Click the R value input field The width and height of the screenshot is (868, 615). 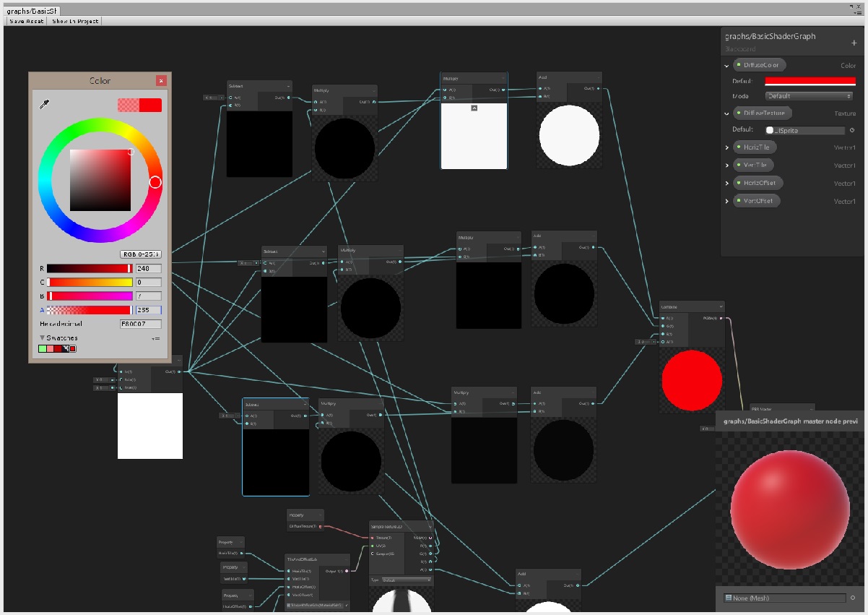(x=148, y=268)
